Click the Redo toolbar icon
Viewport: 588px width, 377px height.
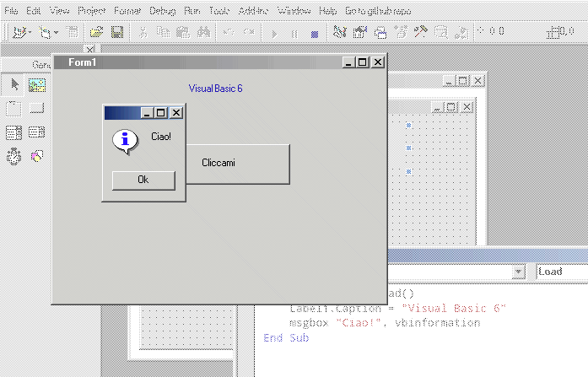pos(249,32)
